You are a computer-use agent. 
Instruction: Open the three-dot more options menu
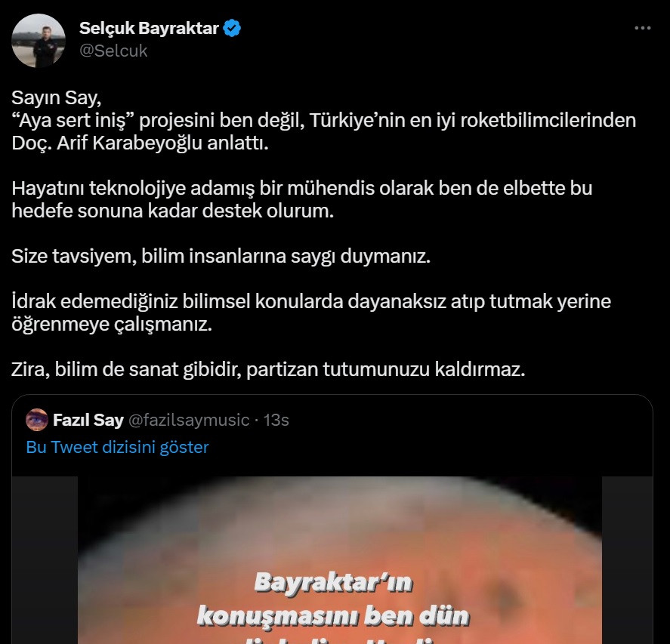pos(642,28)
